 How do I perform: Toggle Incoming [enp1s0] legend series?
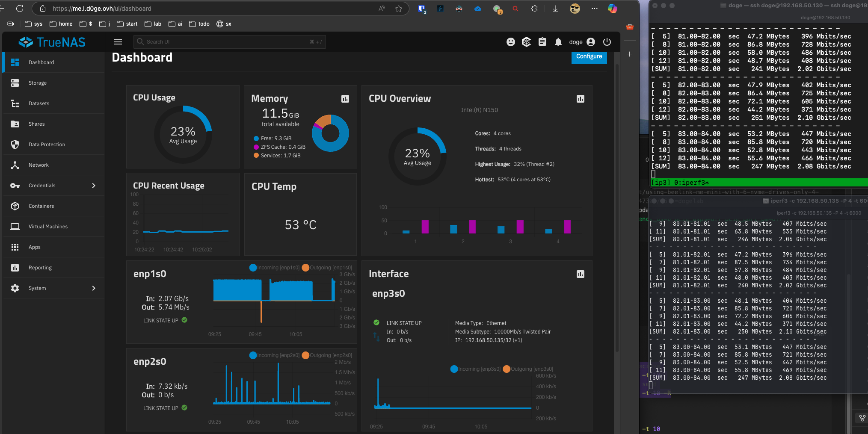[x=275, y=268]
